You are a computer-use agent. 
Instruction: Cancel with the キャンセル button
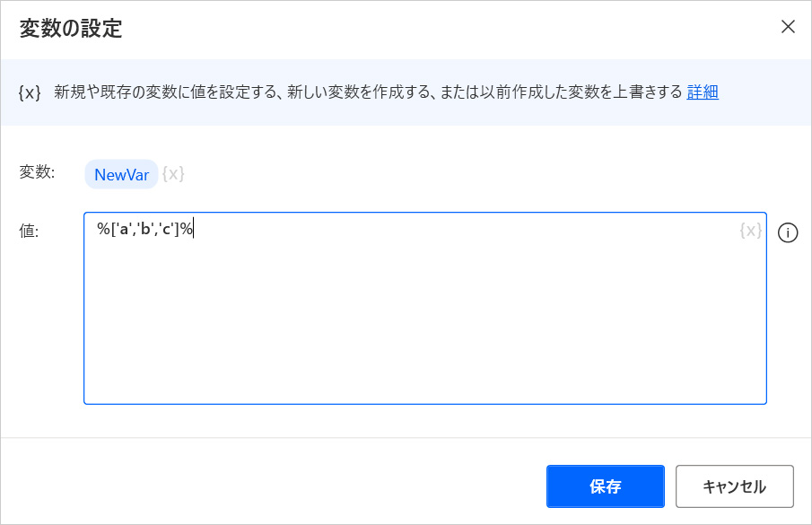coord(734,486)
